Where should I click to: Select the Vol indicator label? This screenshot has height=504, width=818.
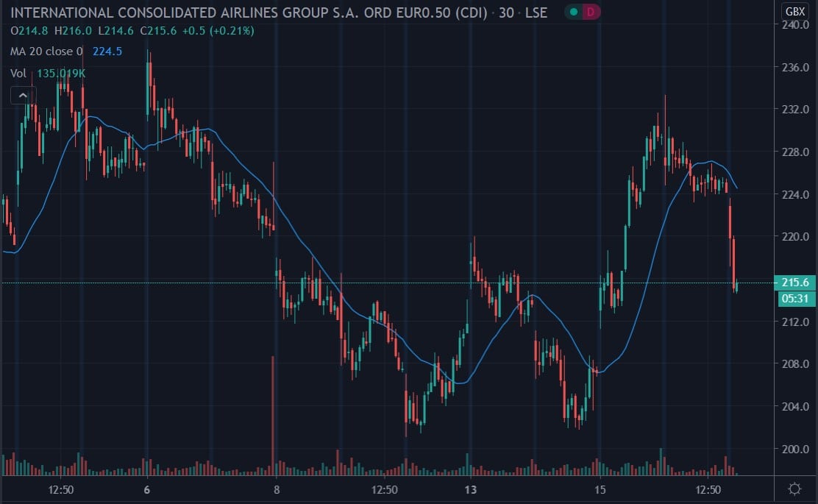18,73
